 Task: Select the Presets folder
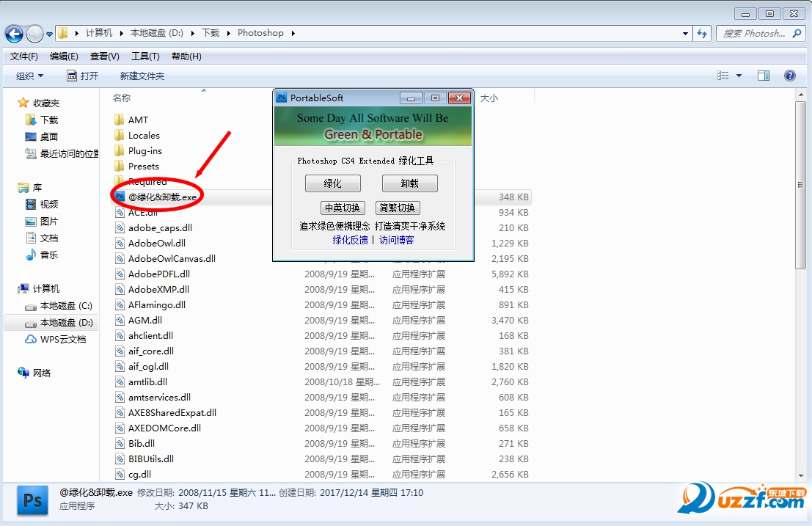pos(136,167)
